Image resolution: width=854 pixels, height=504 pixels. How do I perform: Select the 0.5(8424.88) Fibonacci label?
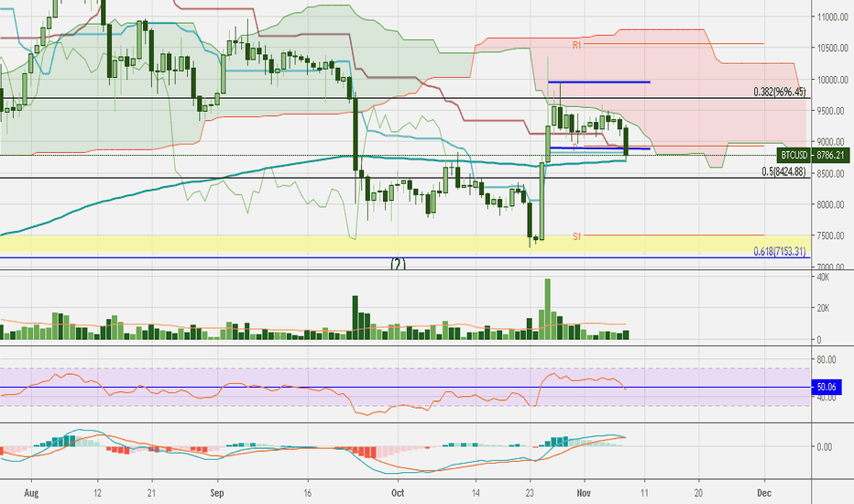tap(783, 171)
